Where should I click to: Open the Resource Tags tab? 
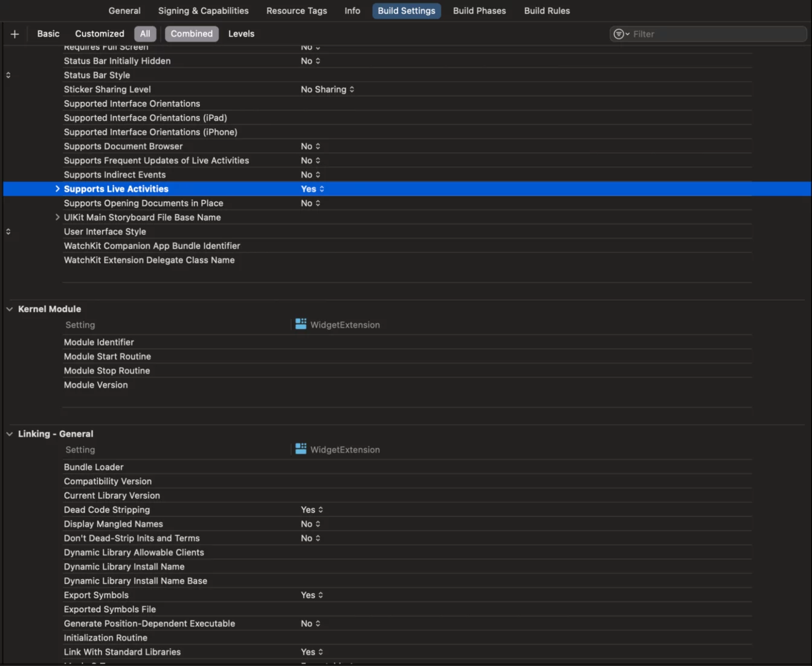point(297,11)
